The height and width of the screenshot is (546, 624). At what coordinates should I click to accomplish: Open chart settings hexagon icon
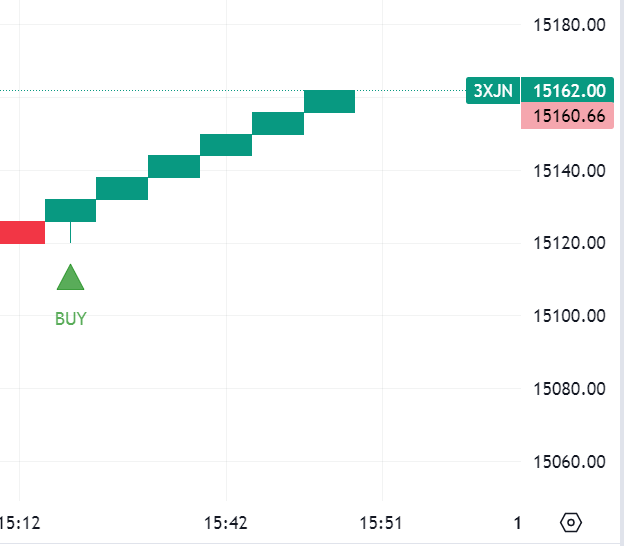coord(571,522)
